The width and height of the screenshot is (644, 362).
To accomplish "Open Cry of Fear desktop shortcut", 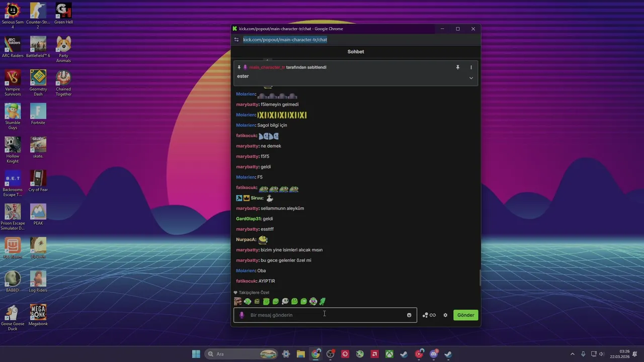I will click(38, 181).
